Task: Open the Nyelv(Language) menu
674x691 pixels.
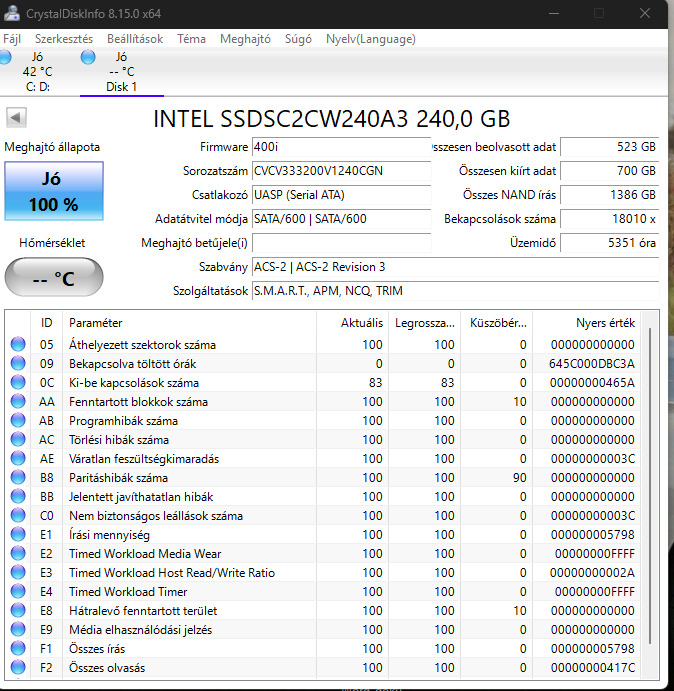Action: (370, 39)
